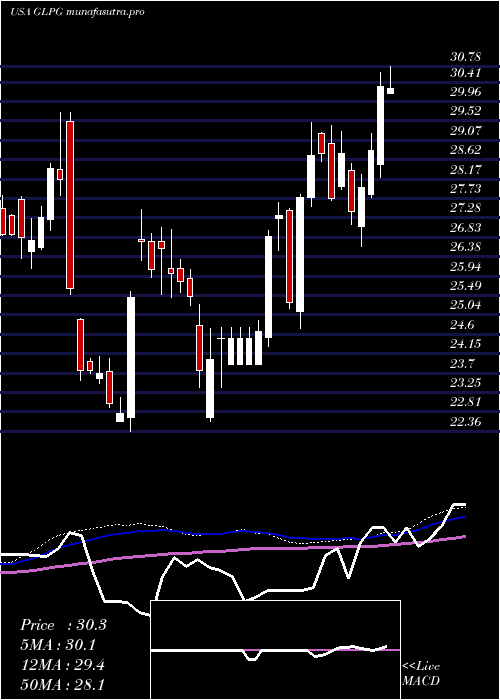Image resolution: width=500 pixels, height=700 pixels.
Task: Click the 26.83 price axis label
Action: pos(466,228)
